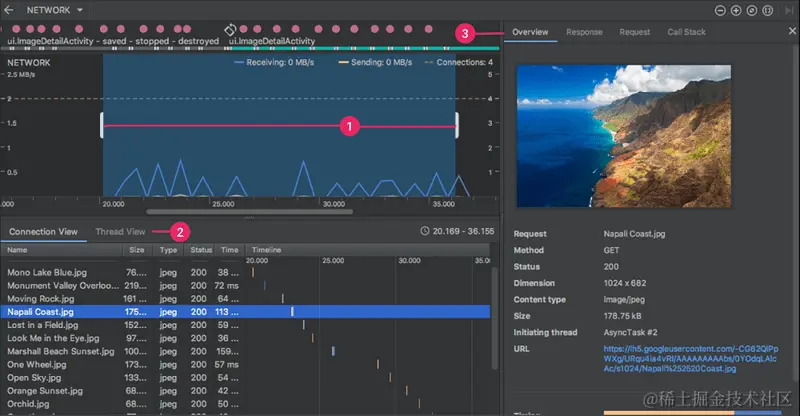Viewport: 800px width, 416px height.
Task: Select Look Me in the Eye.jpg request
Action: click(x=245, y=338)
